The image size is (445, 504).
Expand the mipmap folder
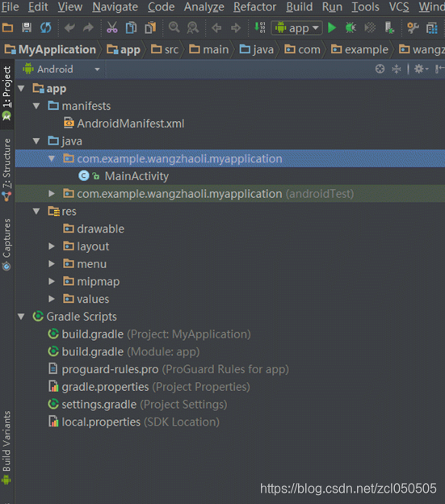tap(52, 281)
